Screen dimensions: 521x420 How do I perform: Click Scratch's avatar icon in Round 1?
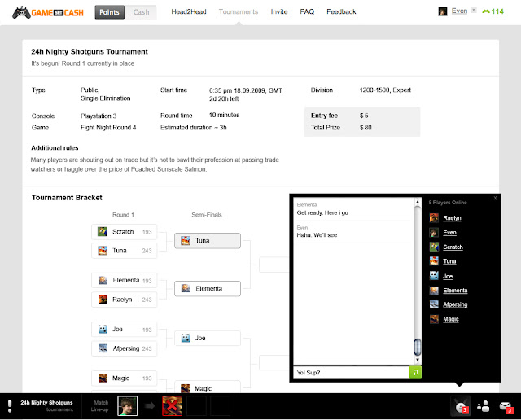[x=103, y=231]
